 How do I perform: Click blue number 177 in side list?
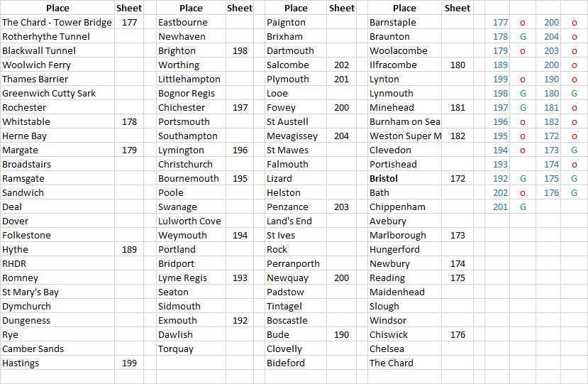click(x=500, y=23)
